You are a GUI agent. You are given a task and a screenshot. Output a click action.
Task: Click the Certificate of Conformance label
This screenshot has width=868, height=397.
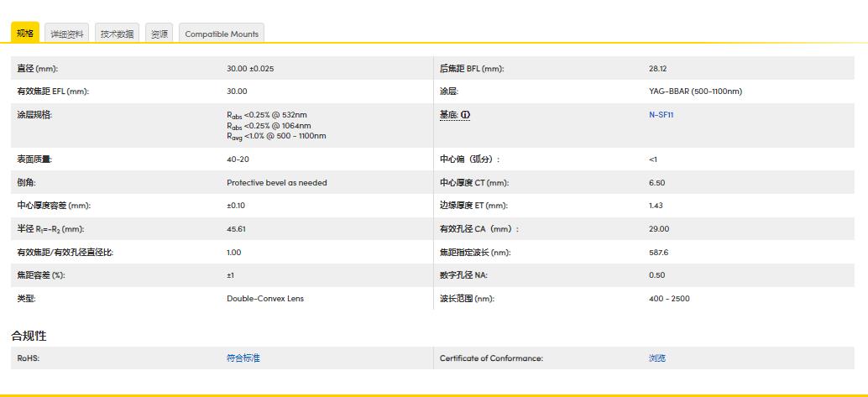click(491, 358)
